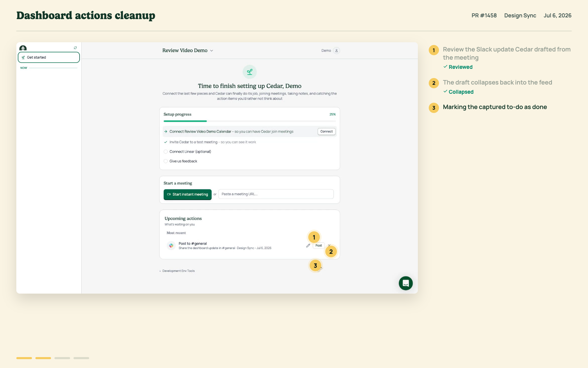
Task: Open the chat support widget bubble
Action: [x=406, y=283]
